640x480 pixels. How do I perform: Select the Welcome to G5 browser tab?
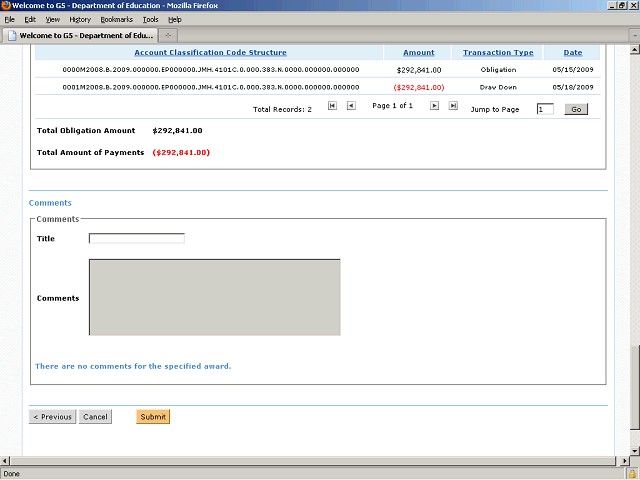[x=80, y=36]
